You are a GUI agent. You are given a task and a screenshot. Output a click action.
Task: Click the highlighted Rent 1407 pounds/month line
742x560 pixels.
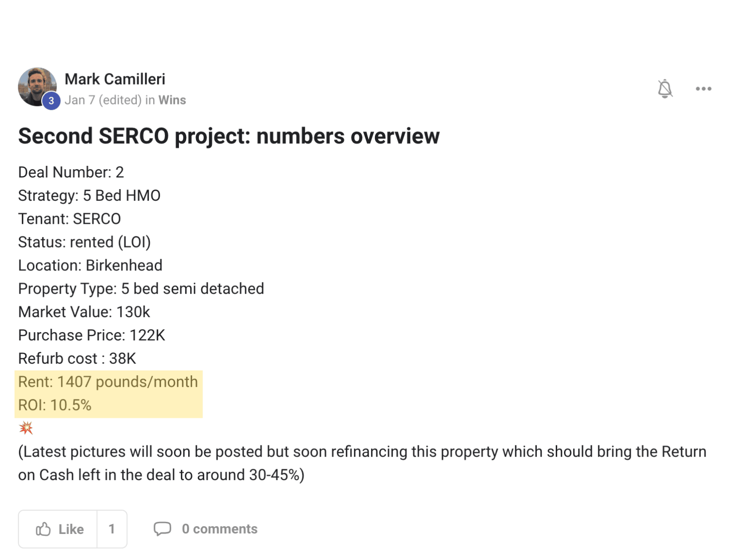pyautogui.click(x=108, y=382)
